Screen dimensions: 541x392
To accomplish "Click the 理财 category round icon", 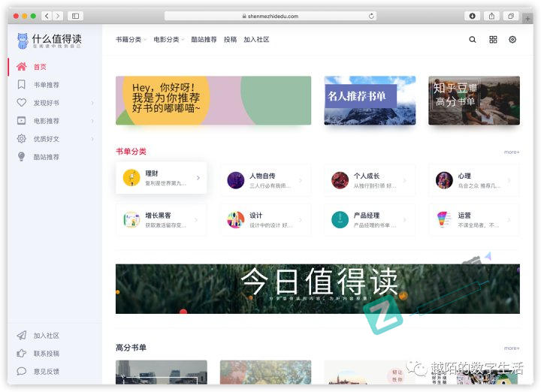I will (131, 177).
